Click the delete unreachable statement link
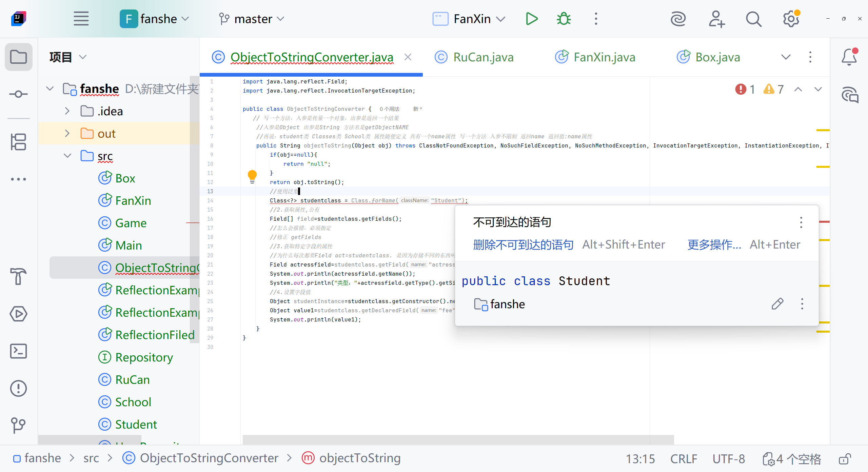 tap(523, 244)
